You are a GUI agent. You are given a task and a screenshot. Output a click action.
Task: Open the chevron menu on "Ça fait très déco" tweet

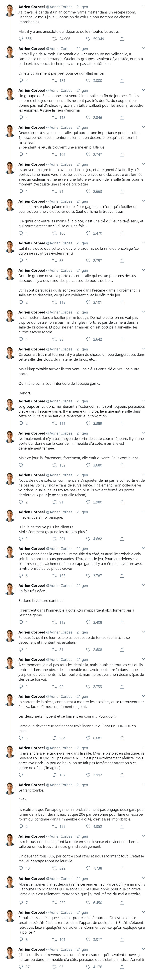click(143, 585)
